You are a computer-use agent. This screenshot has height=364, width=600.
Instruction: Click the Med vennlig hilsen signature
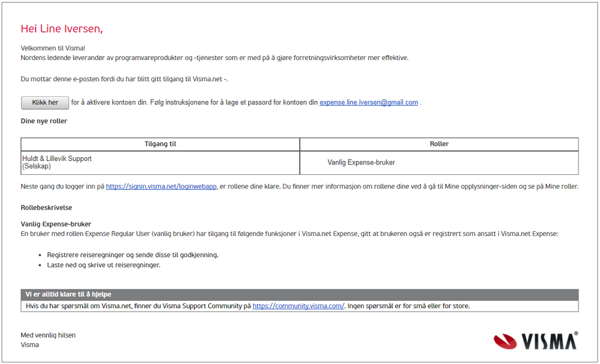tap(48, 335)
